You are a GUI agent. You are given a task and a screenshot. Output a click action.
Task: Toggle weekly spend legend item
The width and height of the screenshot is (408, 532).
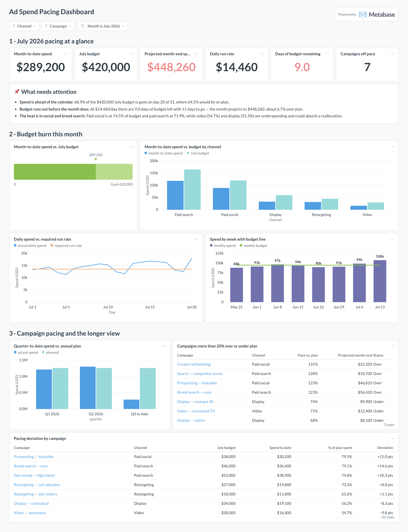[x=223, y=246]
